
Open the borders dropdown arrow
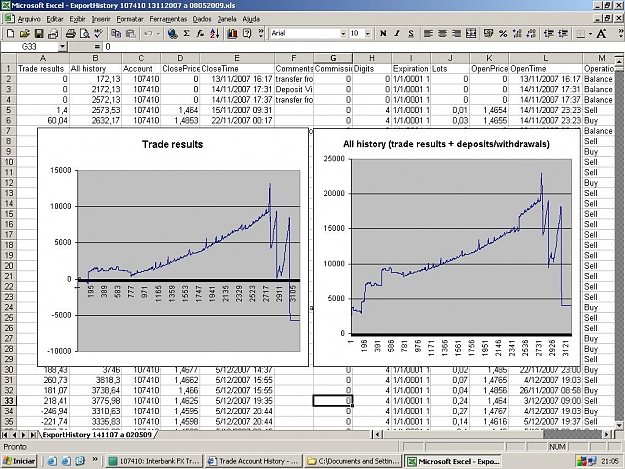click(590, 34)
